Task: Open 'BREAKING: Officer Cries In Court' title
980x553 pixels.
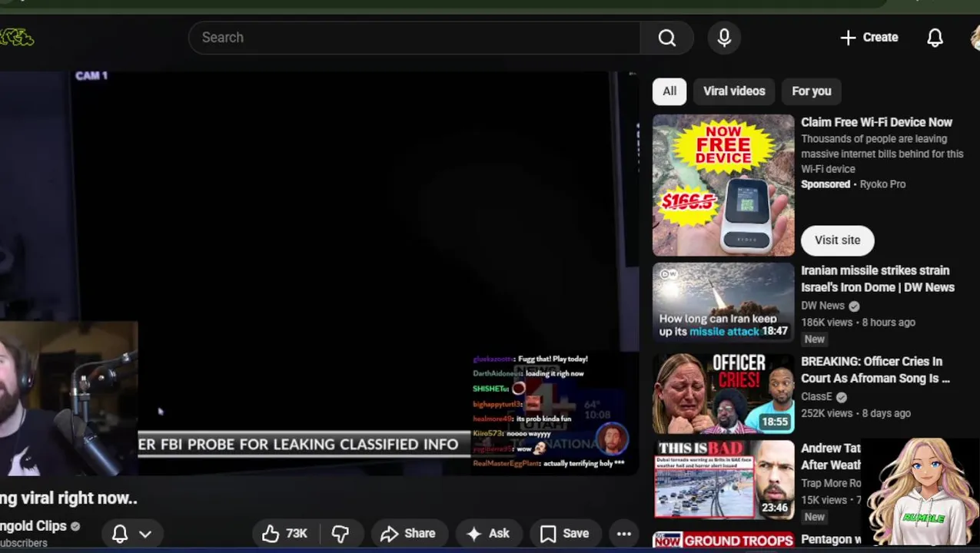Action: pyautogui.click(x=875, y=369)
